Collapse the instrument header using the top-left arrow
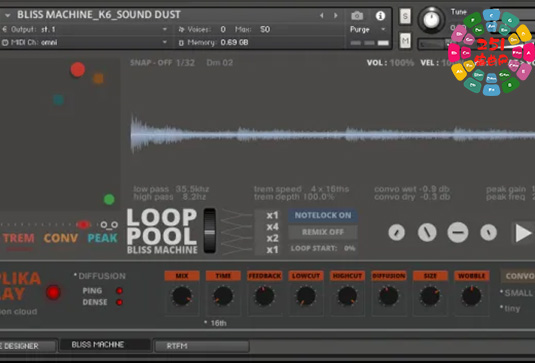Image resolution: width=535 pixels, height=363 pixels. click(x=8, y=15)
